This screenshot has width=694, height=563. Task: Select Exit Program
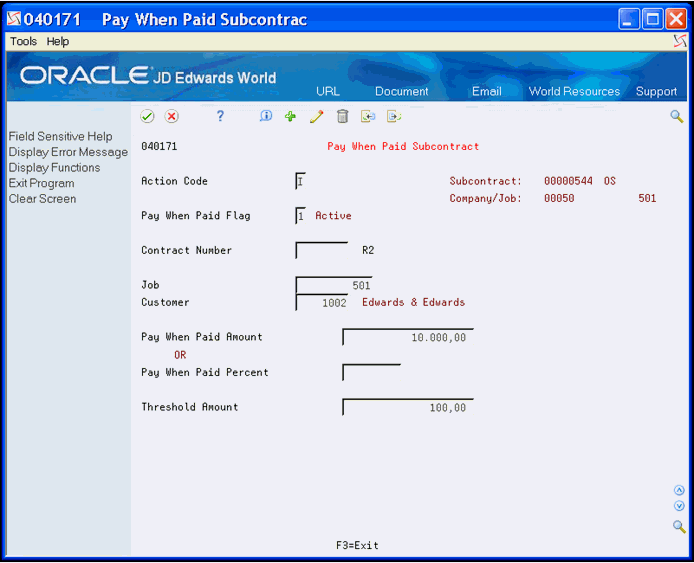pos(42,183)
